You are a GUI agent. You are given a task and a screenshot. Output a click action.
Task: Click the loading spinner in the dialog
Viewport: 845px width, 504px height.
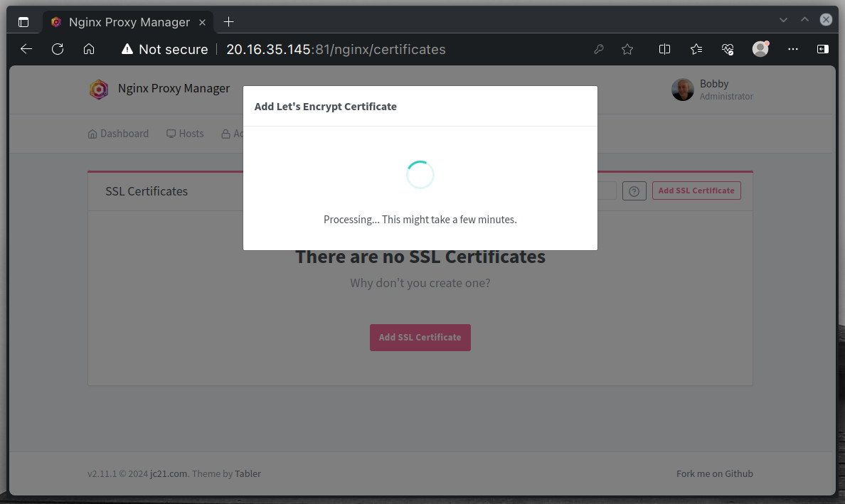coord(420,175)
